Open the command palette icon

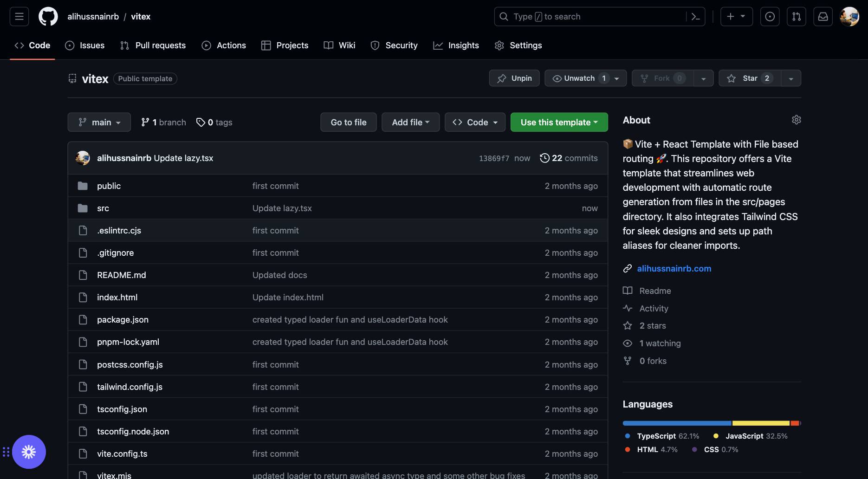pos(695,17)
